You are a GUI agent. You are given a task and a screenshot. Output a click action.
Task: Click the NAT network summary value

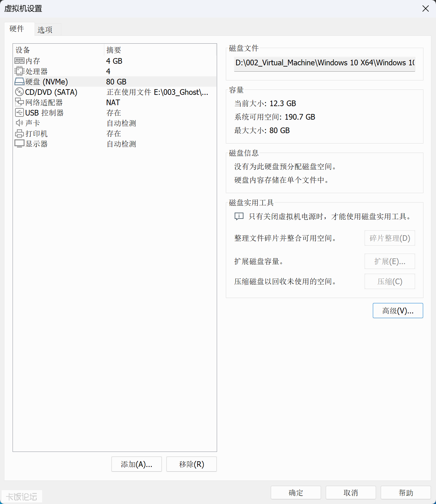pyautogui.click(x=113, y=102)
